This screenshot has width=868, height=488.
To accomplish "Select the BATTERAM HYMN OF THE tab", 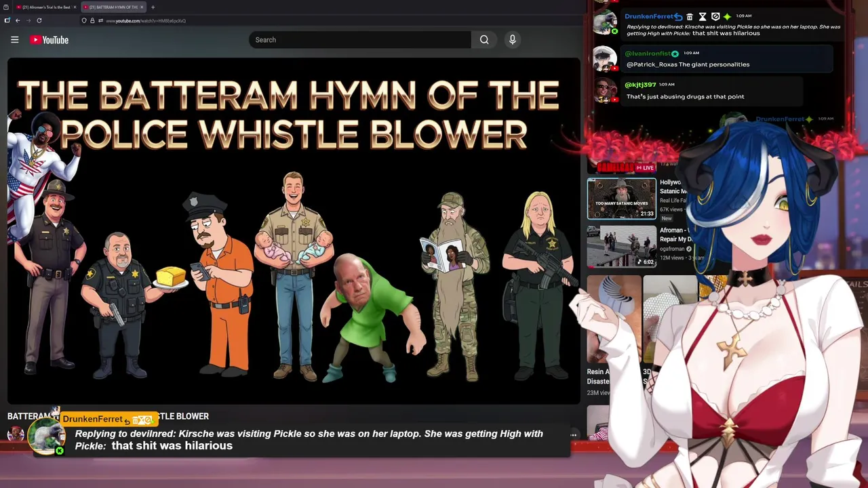I will click(x=113, y=7).
